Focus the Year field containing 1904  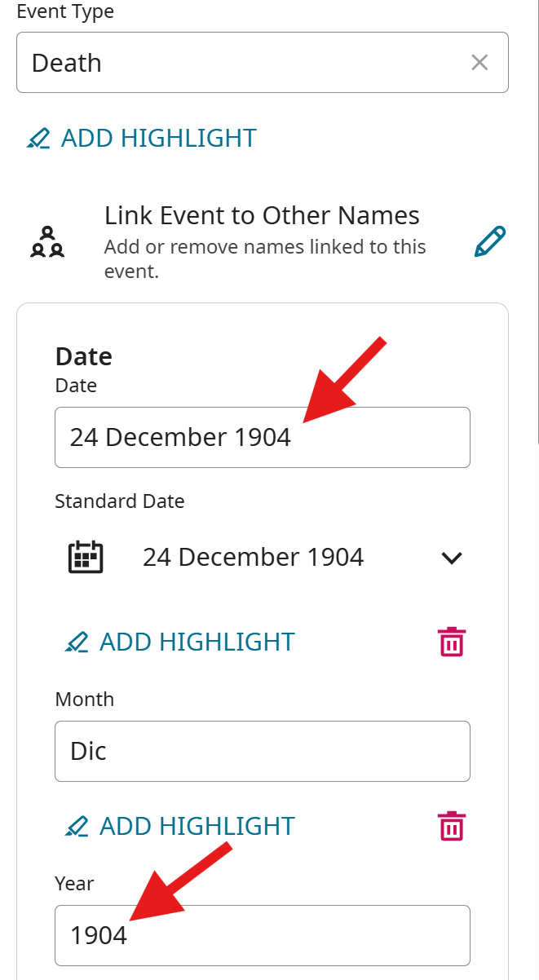[x=263, y=935]
